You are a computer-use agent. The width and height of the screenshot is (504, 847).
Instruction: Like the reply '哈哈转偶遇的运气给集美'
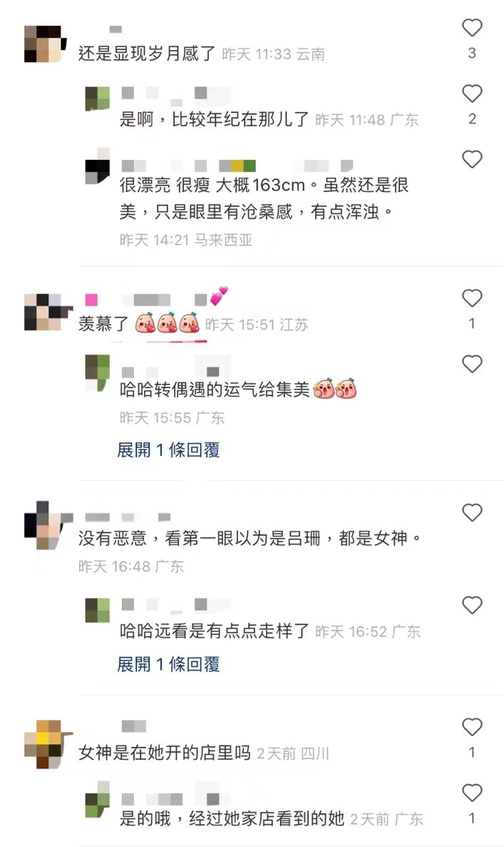click(472, 364)
